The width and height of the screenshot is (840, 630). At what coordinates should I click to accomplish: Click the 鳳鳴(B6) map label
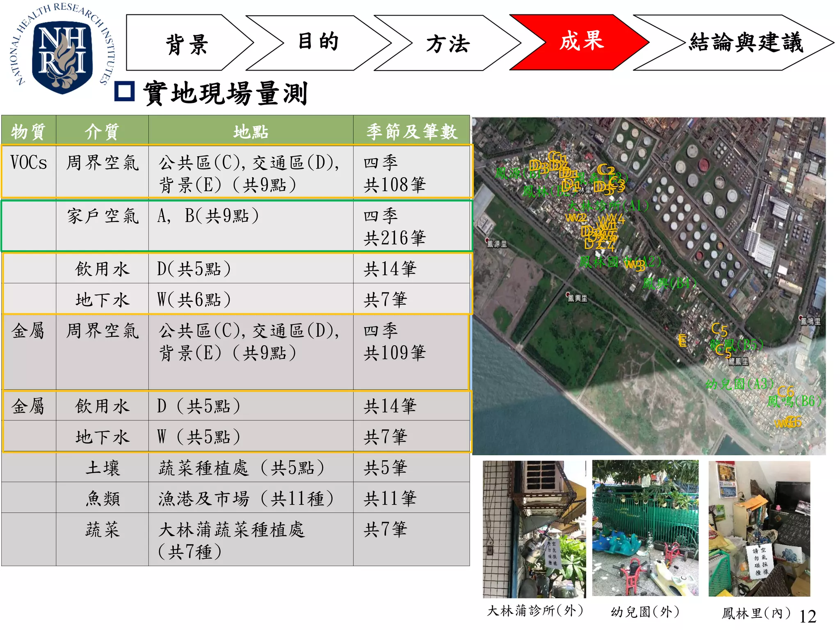[x=795, y=401]
